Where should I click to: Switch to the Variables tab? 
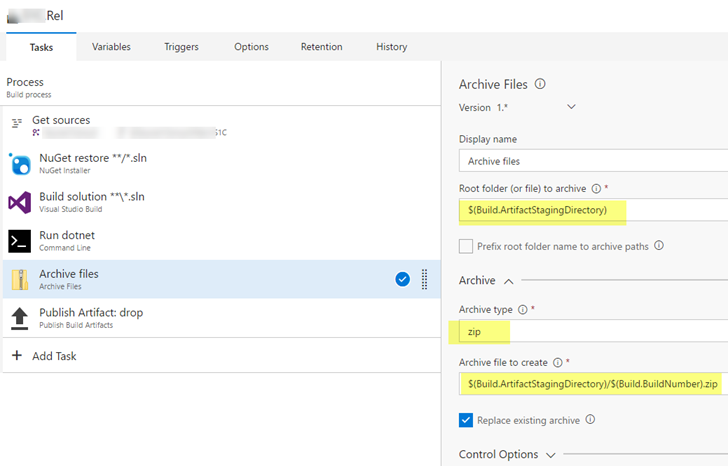111,47
